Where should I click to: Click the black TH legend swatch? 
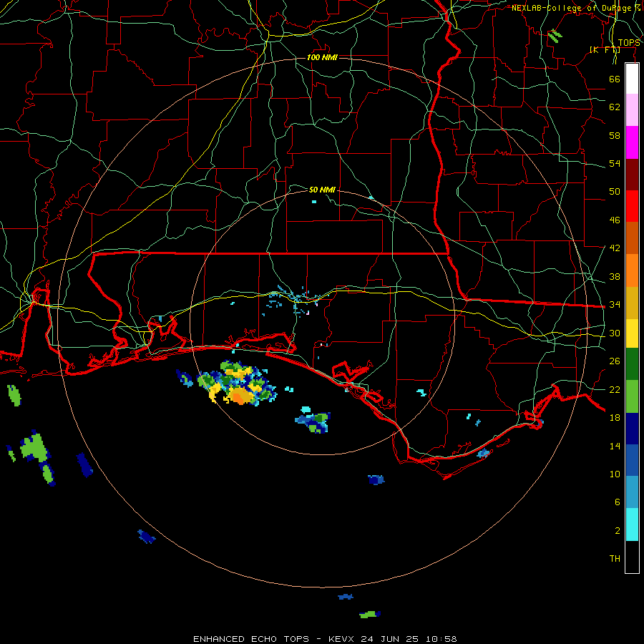point(632,557)
